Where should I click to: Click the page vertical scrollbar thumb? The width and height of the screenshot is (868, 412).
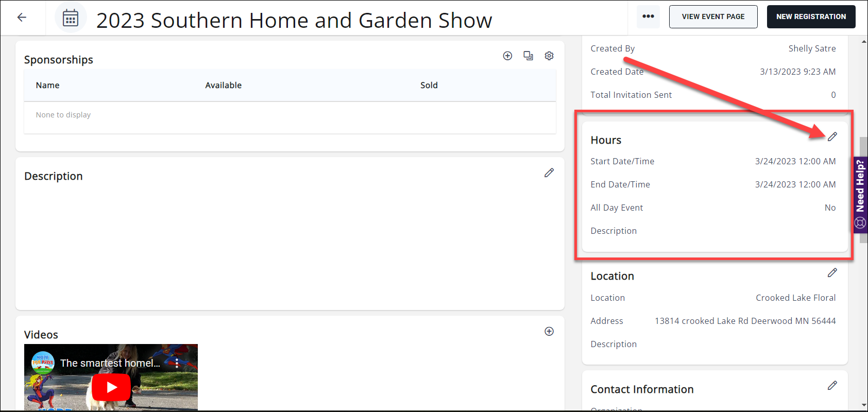tap(863, 147)
